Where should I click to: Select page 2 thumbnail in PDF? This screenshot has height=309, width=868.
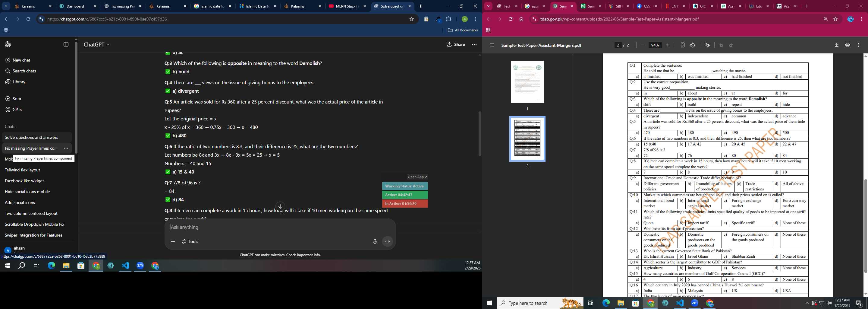click(x=527, y=139)
